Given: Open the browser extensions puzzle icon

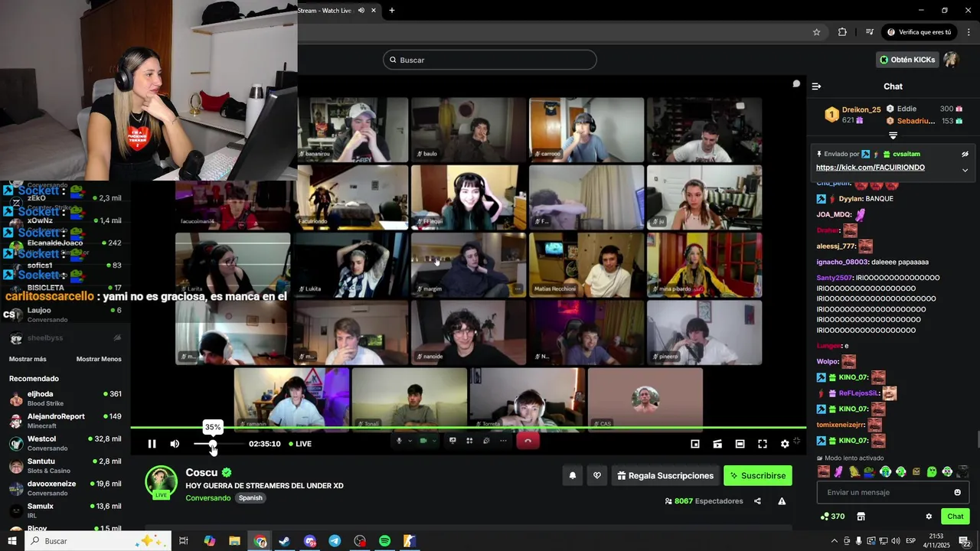Looking at the screenshot, I should [x=842, y=32].
